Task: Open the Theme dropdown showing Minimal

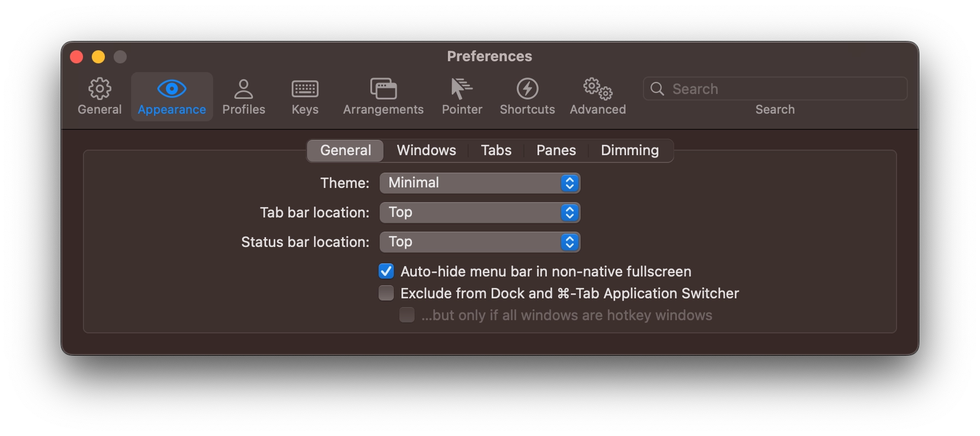Action: [x=480, y=183]
